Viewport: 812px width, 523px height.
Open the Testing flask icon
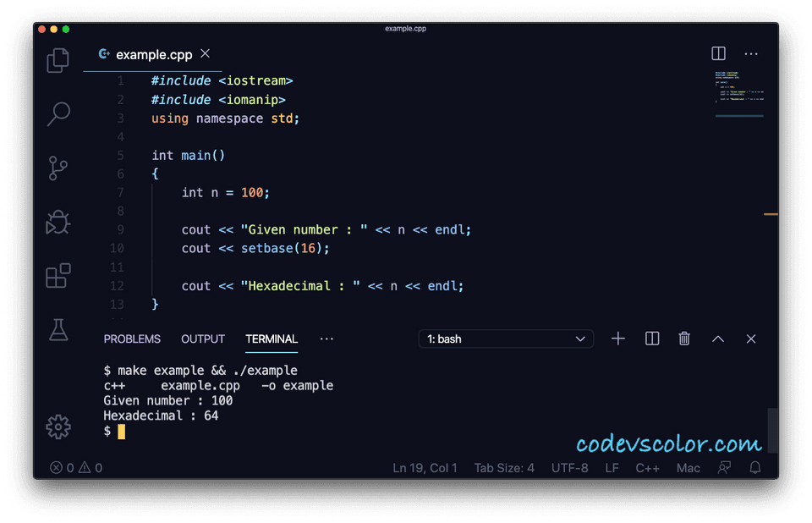pos(58,330)
